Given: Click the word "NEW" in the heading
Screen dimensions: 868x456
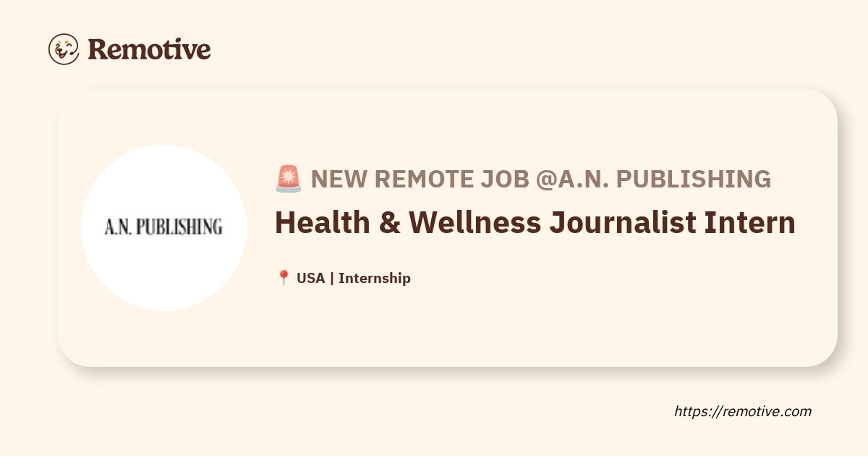Looking at the screenshot, I should pos(339,179).
